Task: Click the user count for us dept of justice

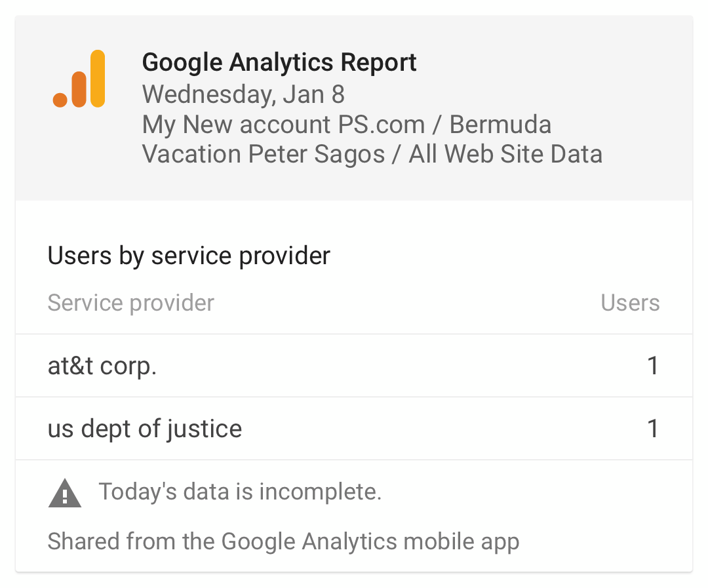Action: point(653,429)
